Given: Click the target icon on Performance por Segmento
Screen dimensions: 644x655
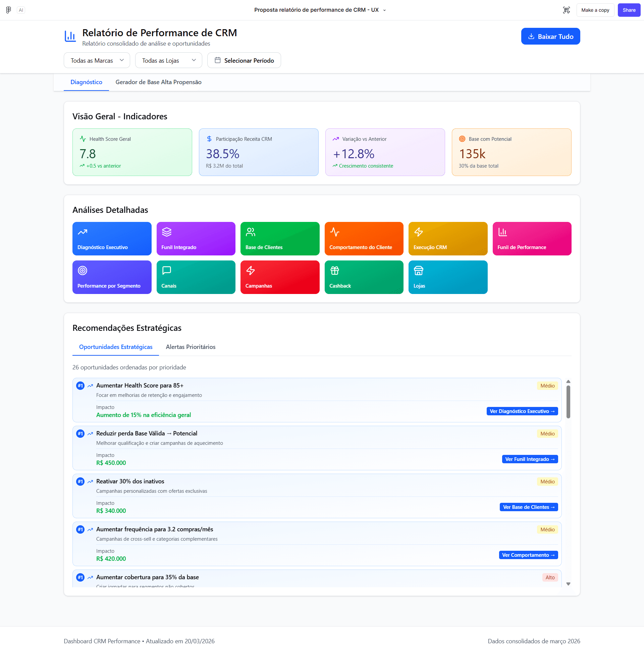Looking at the screenshot, I should (83, 271).
